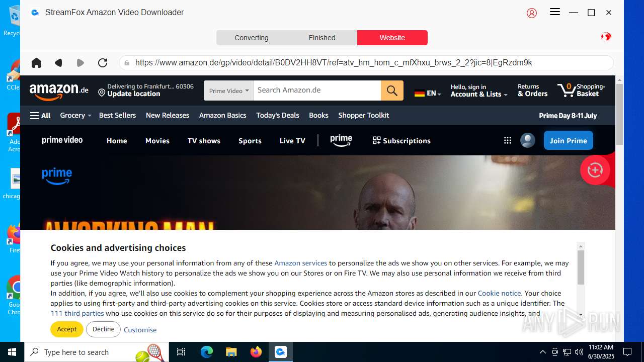This screenshot has height=362, width=644.
Task: Open the Prime Video profile avatar
Action: click(527, 140)
